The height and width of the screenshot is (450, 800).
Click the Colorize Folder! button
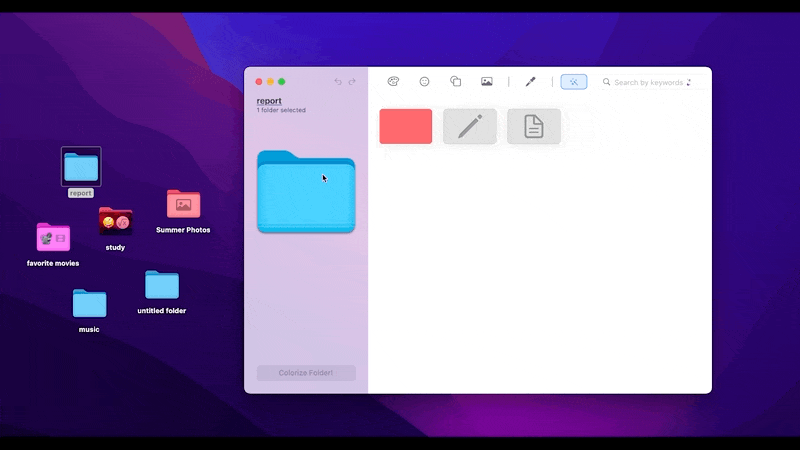click(x=306, y=373)
